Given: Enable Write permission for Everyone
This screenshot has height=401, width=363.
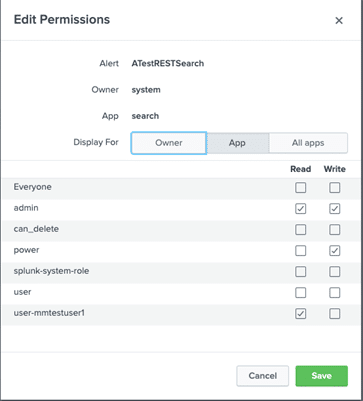Looking at the screenshot, I should coord(335,188).
